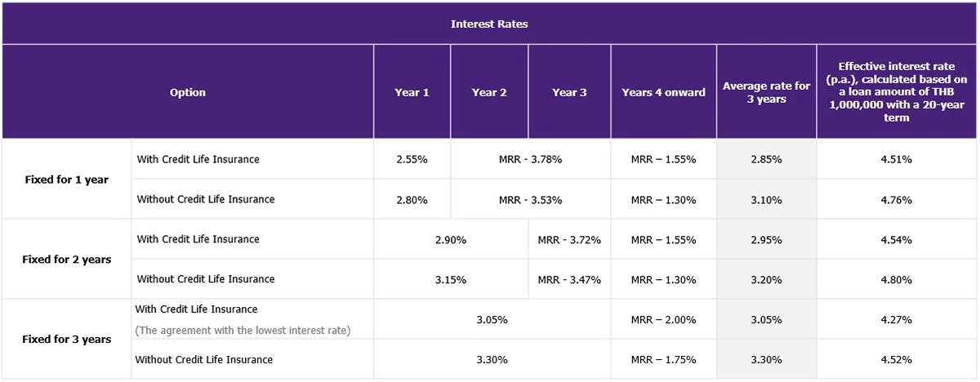Click the 3.15% fixed rate cell
980x382 pixels.
click(x=451, y=279)
